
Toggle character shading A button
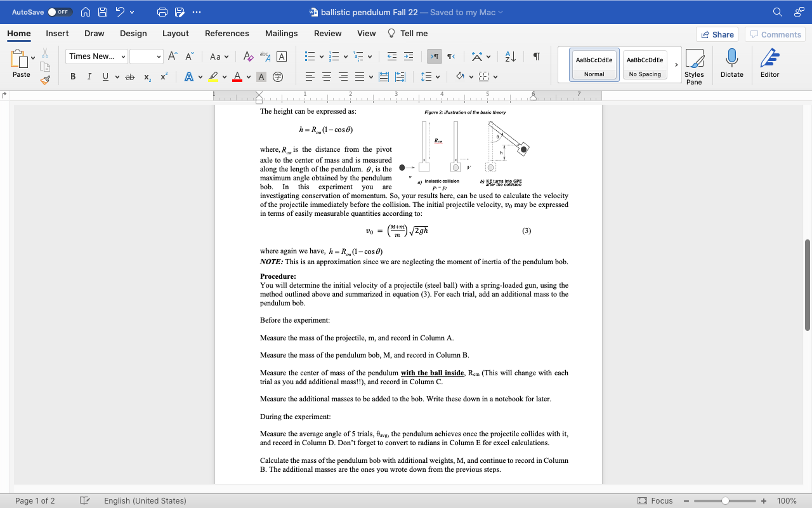[x=261, y=77]
